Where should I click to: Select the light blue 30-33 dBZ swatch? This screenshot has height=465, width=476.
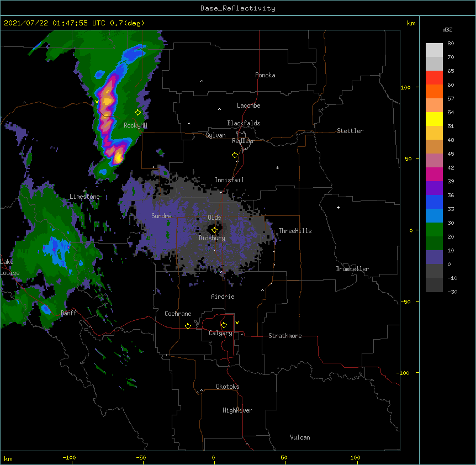coord(434,216)
